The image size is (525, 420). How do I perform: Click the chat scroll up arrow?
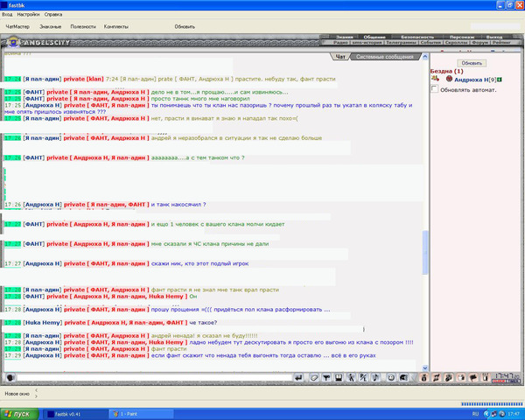(425, 57)
